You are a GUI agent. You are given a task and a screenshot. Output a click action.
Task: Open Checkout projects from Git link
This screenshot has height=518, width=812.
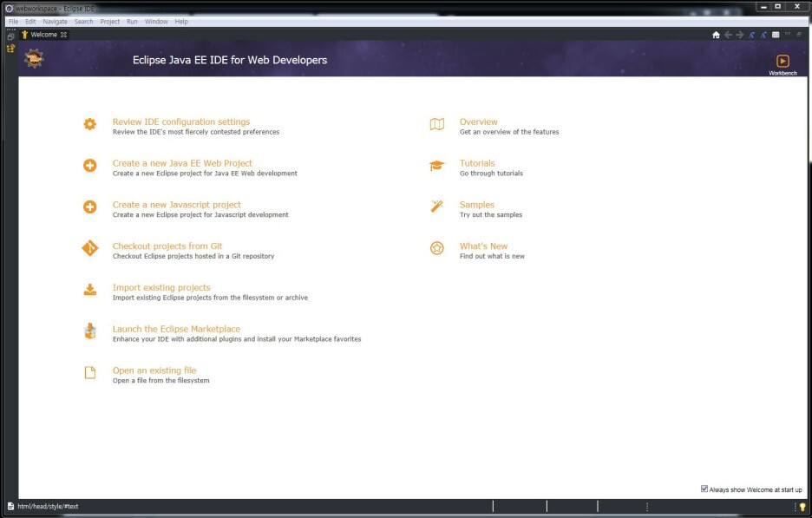[167, 246]
